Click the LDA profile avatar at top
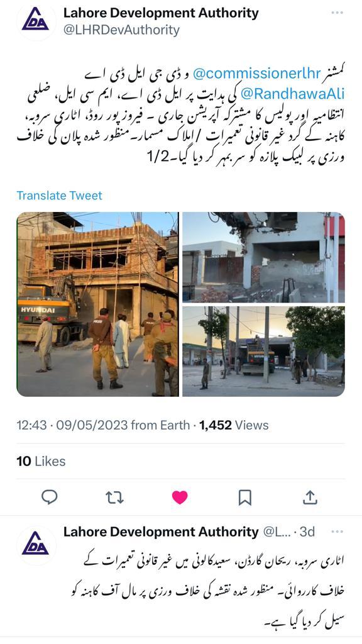 (35, 21)
